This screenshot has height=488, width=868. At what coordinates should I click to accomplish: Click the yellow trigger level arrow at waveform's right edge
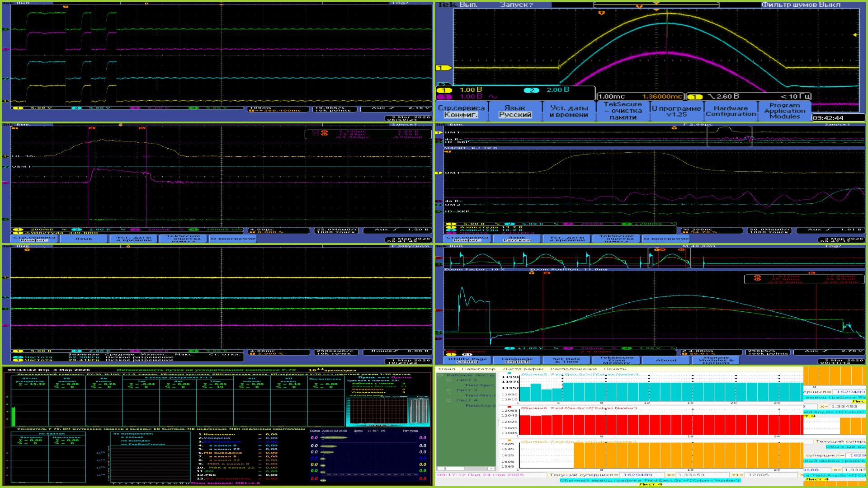click(x=855, y=35)
